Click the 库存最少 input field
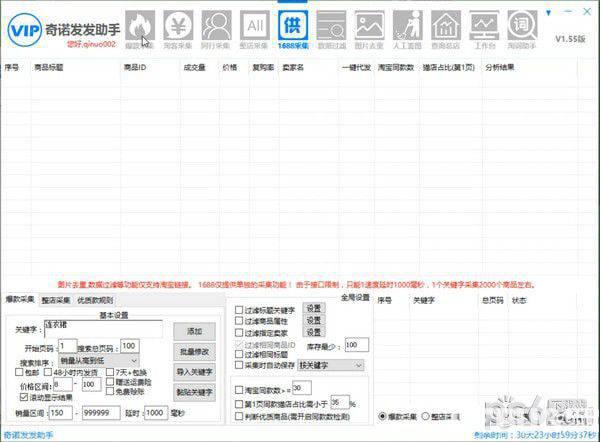The width and height of the screenshot is (600, 442). coord(357,345)
